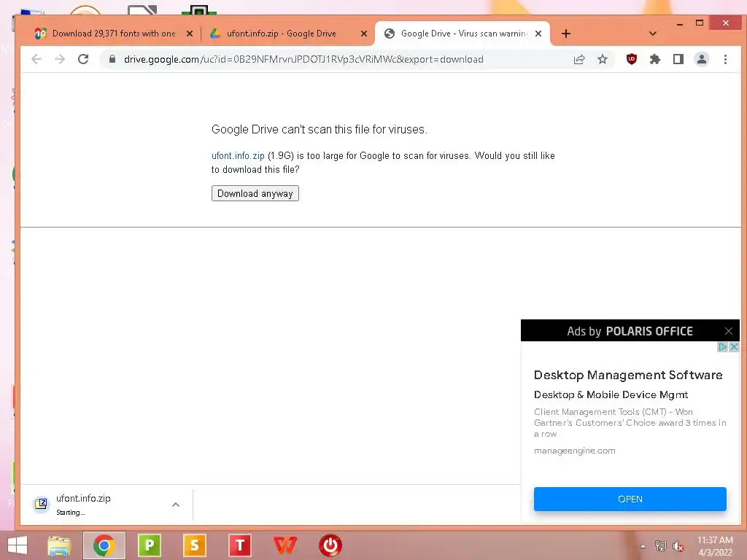
Task: Click the OPEN button in the ad
Action: point(630,499)
